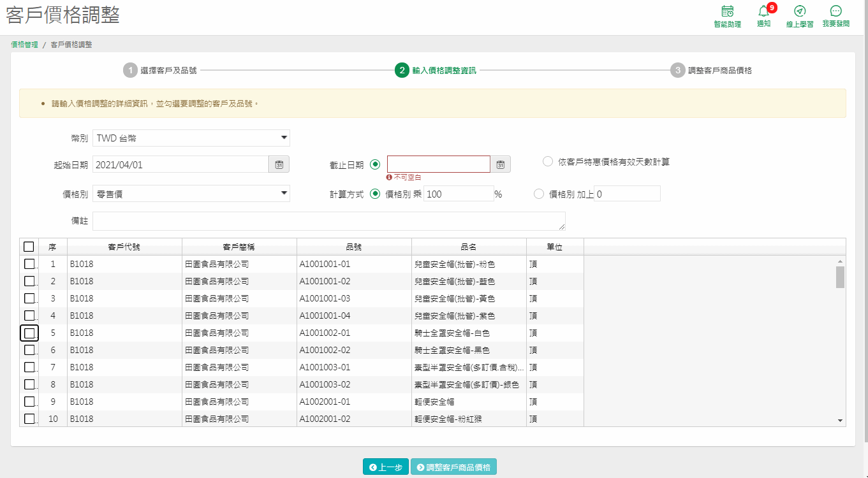
Task: Select product name 騎士全罩安全帽-黑色
Action: 452,350
